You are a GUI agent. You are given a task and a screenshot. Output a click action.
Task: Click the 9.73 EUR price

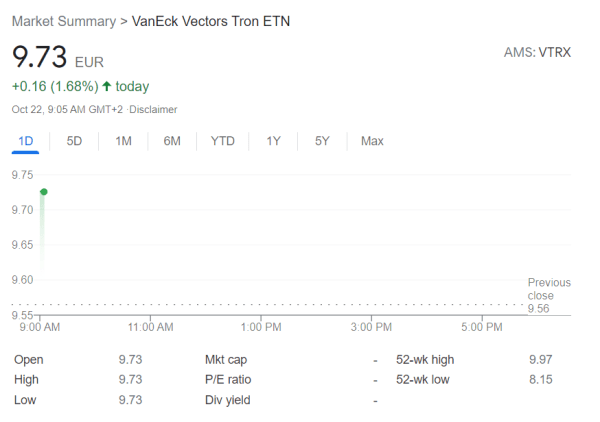[x=40, y=56]
